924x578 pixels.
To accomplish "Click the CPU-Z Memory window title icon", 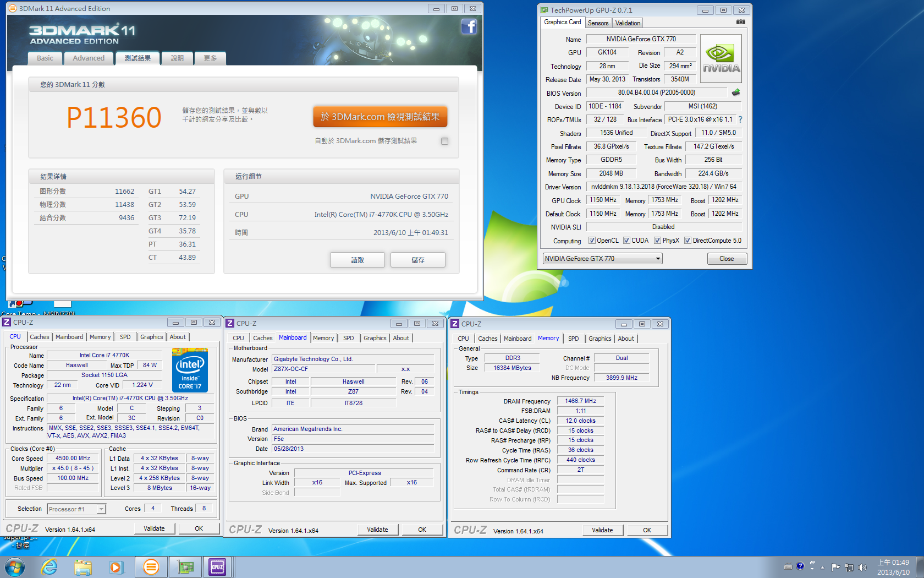I will pyautogui.click(x=455, y=324).
